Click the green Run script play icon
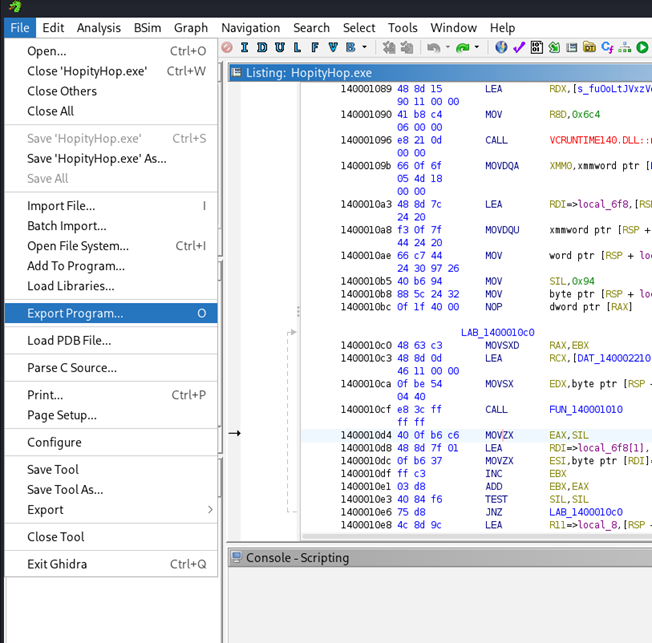Screen dimensions: 652x643 coord(642,47)
